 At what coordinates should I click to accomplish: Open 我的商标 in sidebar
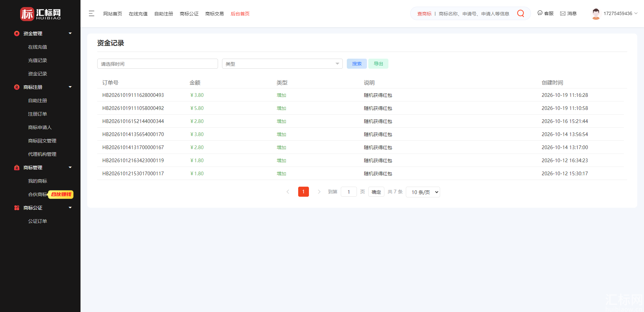click(x=38, y=181)
